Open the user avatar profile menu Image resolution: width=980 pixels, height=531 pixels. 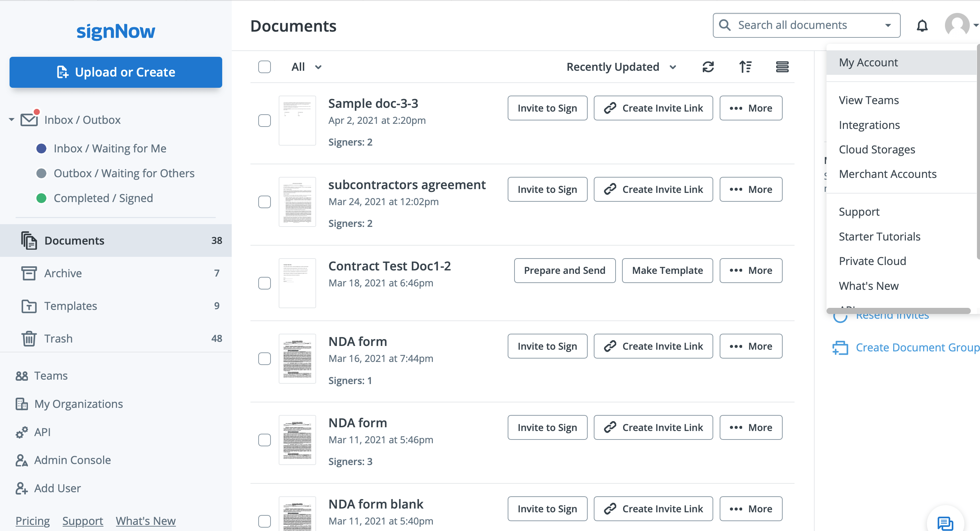click(957, 26)
